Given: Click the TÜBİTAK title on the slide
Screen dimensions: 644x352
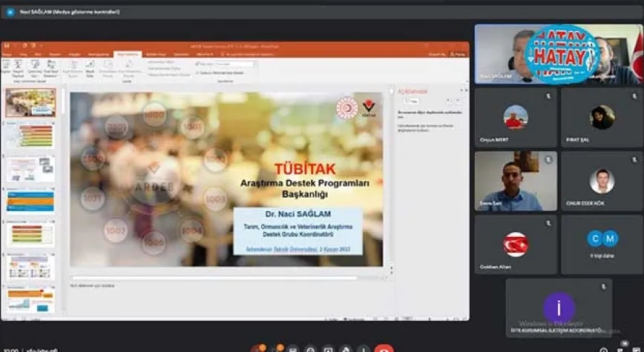Looking at the screenshot, I should click(x=305, y=169).
